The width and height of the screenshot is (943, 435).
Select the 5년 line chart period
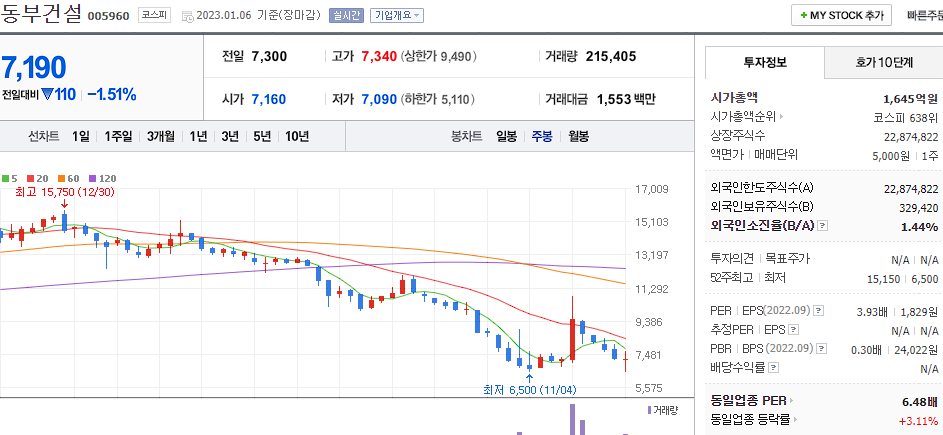[262, 137]
